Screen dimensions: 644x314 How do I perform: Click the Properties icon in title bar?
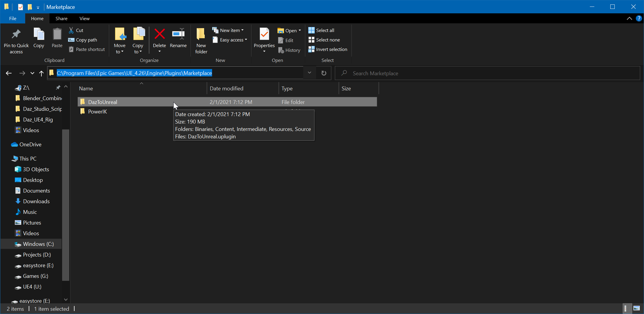click(x=20, y=7)
